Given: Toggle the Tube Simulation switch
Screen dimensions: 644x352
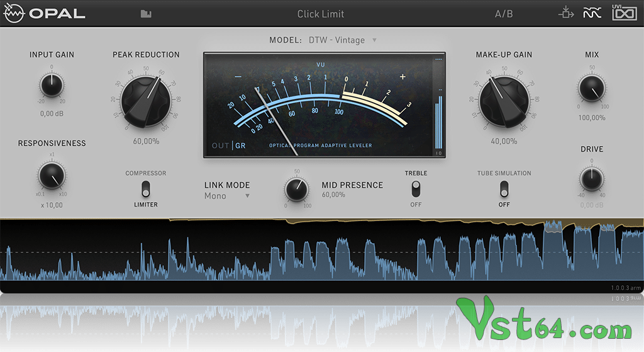Looking at the screenshot, I should click(x=504, y=189).
